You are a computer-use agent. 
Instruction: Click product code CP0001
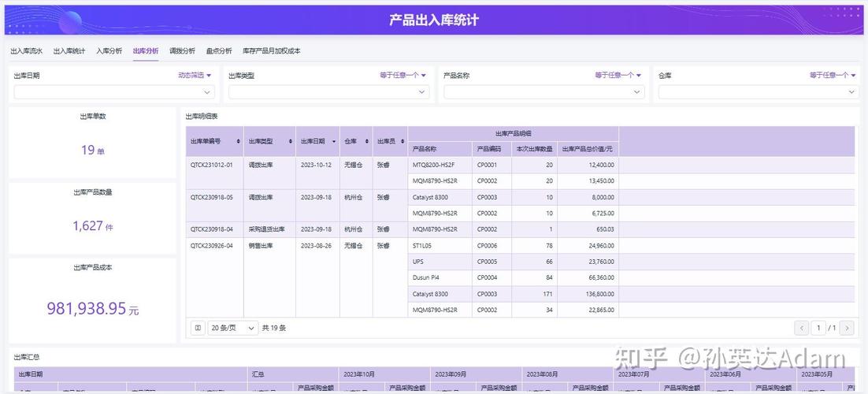[x=487, y=165]
